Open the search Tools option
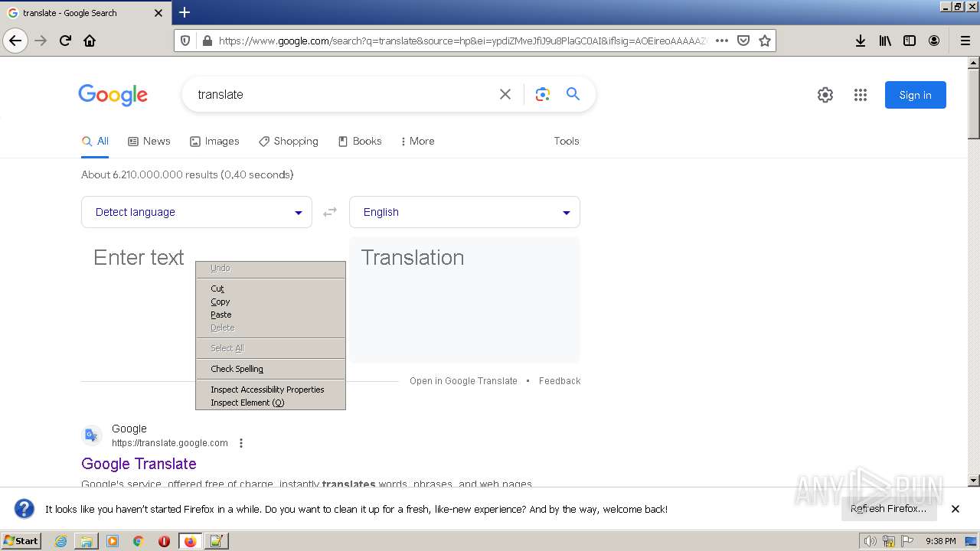 (567, 141)
